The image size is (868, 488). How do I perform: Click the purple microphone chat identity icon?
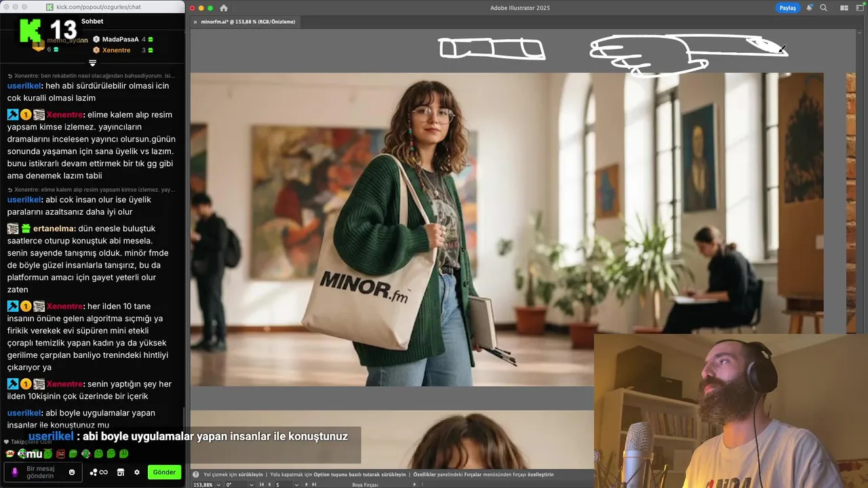point(15,472)
